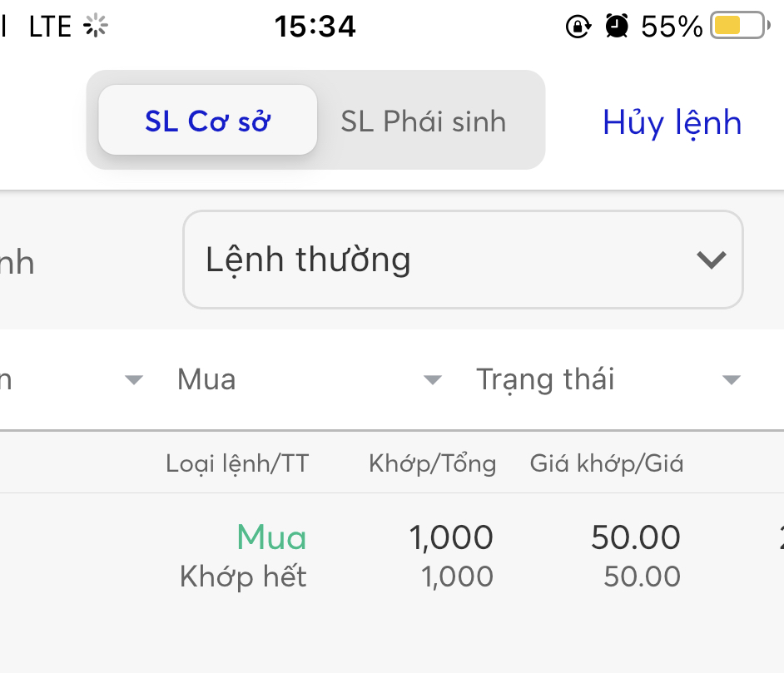This screenshot has height=673, width=784.
Task: Tap the network loading spinner icon
Action: (x=97, y=27)
